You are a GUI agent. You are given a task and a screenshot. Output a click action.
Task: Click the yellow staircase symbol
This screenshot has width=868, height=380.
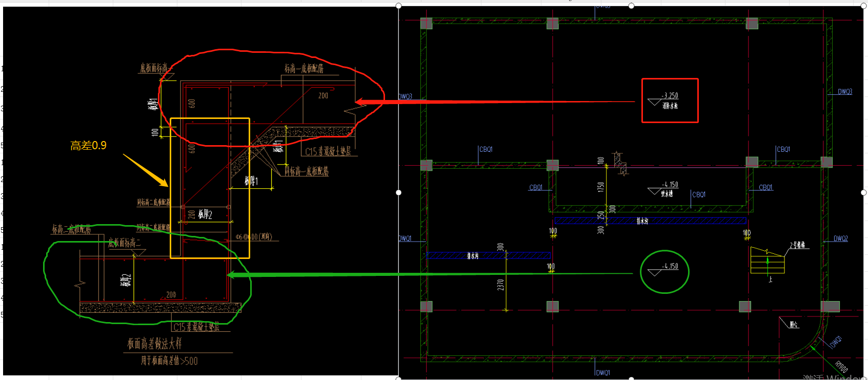tap(768, 260)
